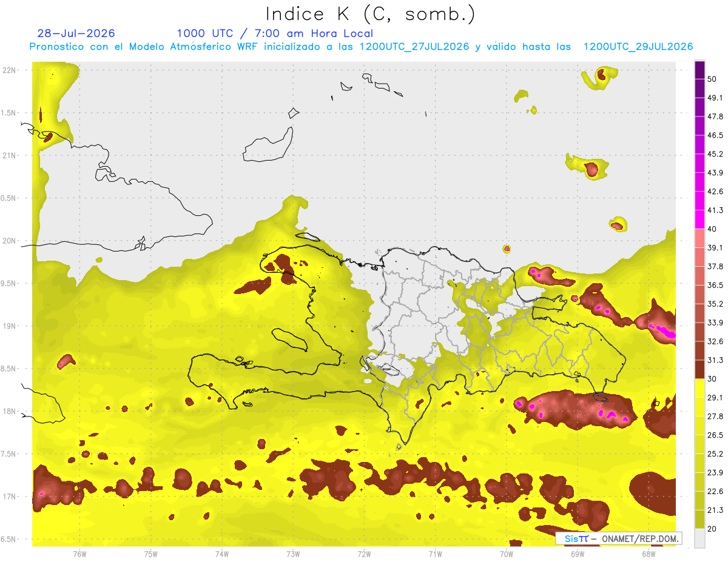728x562 pixels.
Task: Click the color scale value '21.3'
Action: coord(715,510)
